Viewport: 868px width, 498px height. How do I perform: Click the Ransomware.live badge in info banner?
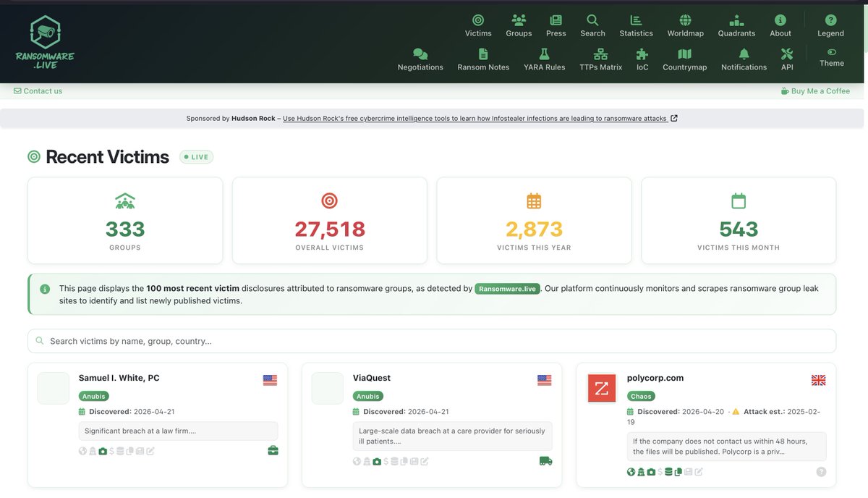(x=508, y=289)
